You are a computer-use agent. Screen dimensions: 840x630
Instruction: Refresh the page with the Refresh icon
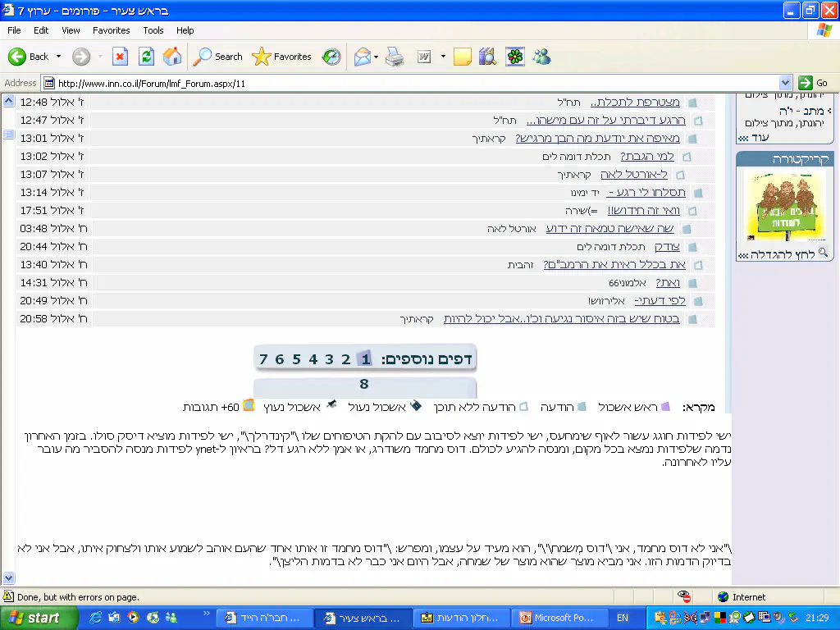coord(146,57)
